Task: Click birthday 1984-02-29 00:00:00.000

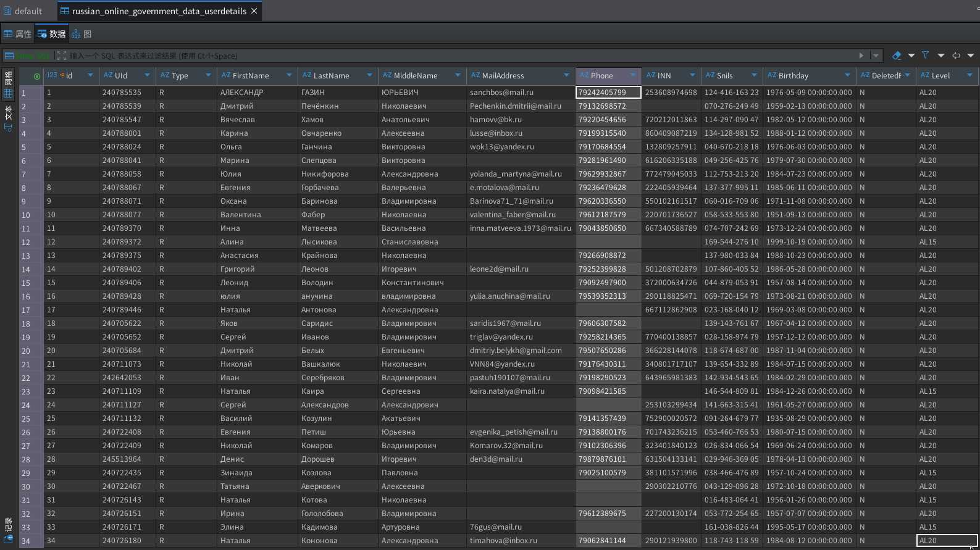Action: pyautogui.click(x=809, y=378)
